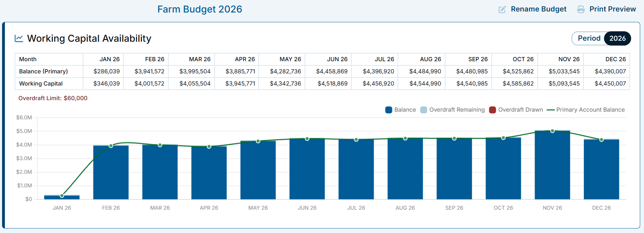
Task: Click the FEB 26 Working Capital cell
Action: point(146,83)
